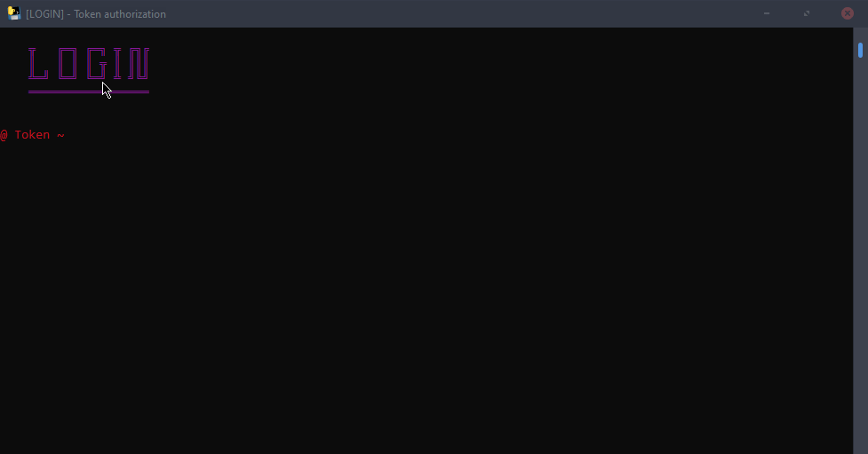Click the letter L in LOGIN banner
Screen dimensions: 868x454
click(x=38, y=64)
